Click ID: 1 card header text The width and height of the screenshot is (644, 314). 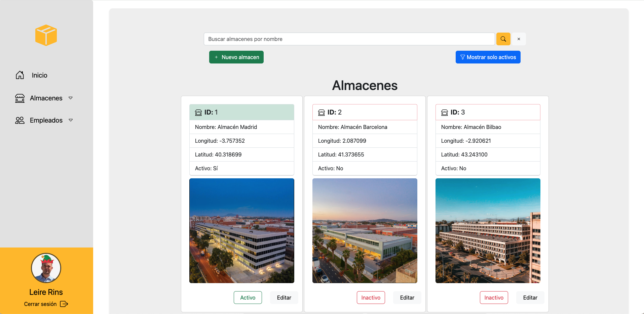211,112
